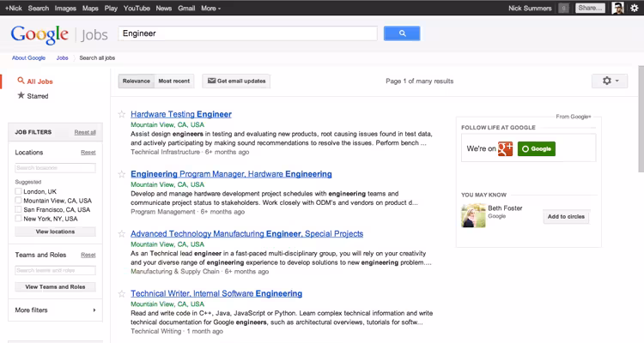Open +Nick in the top bar
644x343 pixels.
coord(14,9)
